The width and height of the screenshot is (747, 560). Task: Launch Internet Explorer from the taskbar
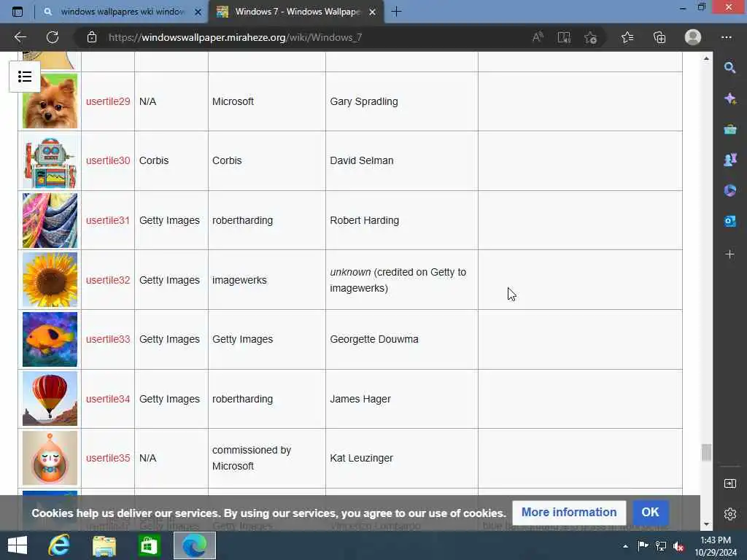59,545
